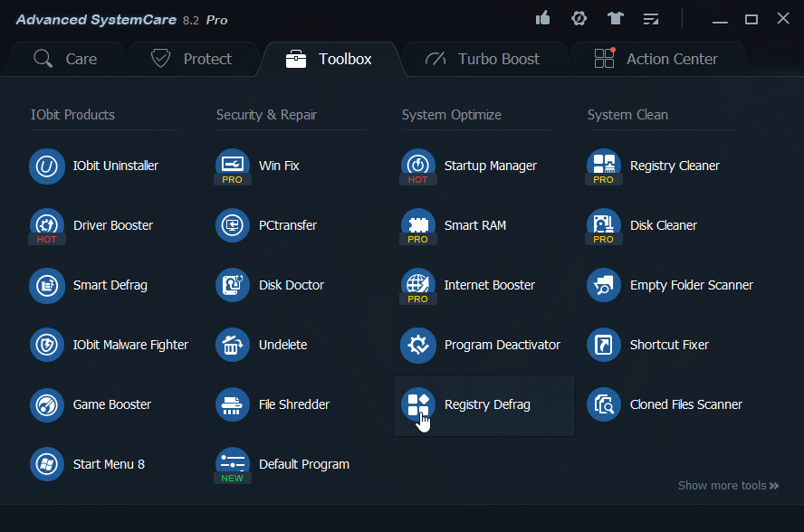This screenshot has height=532, width=804.
Task: Launch Driver Booster from IObit Products
Action: click(105, 225)
